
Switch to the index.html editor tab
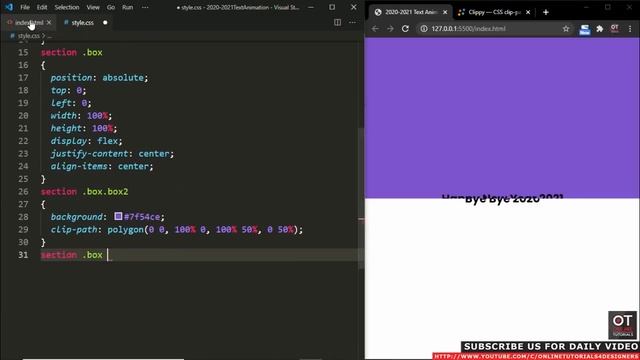click(29, 22)
